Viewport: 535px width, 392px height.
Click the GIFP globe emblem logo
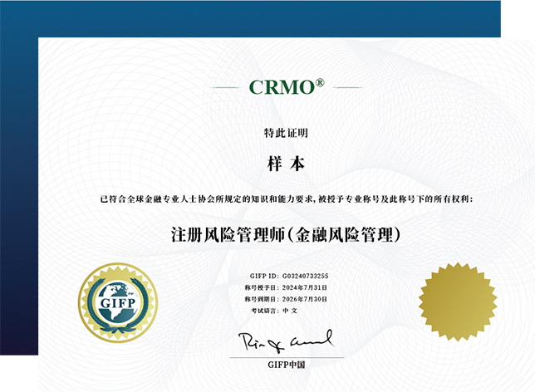click(118, 302)
